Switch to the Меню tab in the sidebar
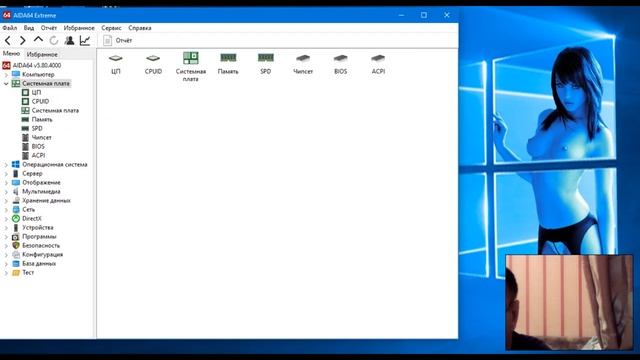 click(x=11, y=53)
